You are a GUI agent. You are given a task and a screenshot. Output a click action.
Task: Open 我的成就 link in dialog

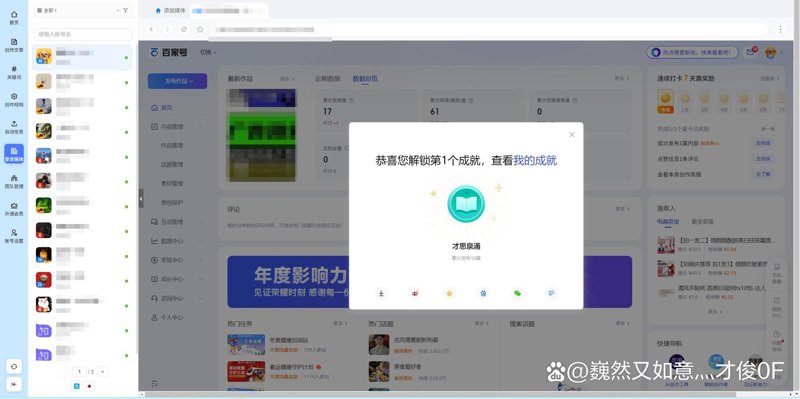[x=535, y=161]
